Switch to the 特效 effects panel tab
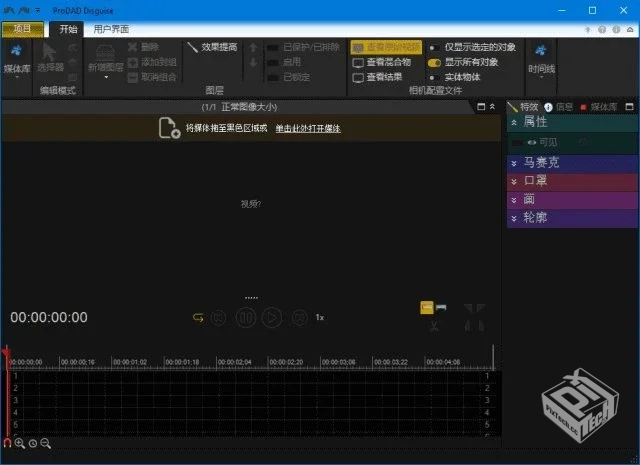Screen dimensions: 640x465 (524, 107)
